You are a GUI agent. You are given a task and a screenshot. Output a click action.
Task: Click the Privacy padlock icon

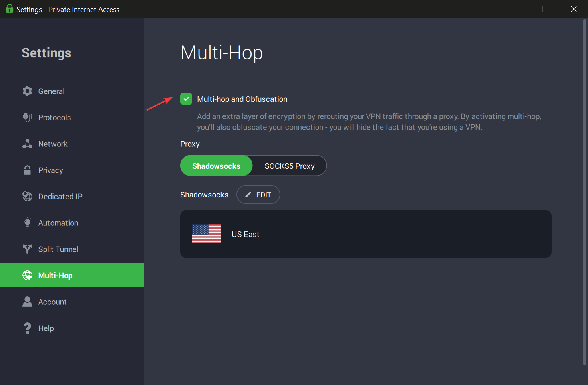tap(27, 170)
